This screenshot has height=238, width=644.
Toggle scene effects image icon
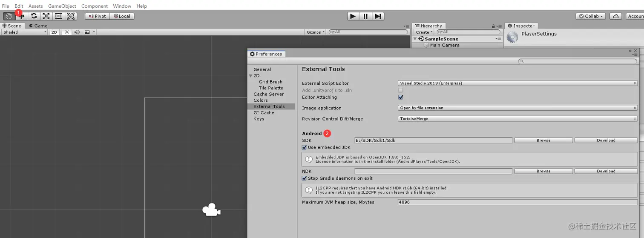click(87, 32)
